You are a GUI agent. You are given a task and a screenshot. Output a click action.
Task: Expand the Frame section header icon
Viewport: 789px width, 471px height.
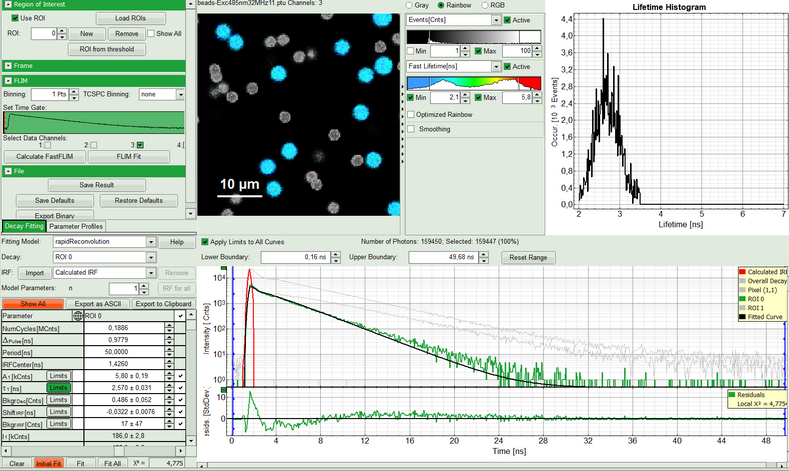pos(7,64)
